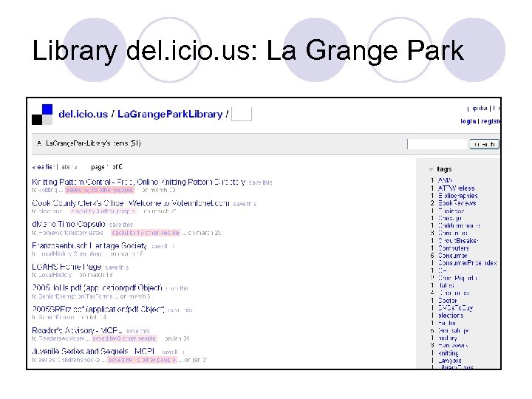
Task: Select DVDsToBuy tag in sidebar
Action: [x=455, y=308]
